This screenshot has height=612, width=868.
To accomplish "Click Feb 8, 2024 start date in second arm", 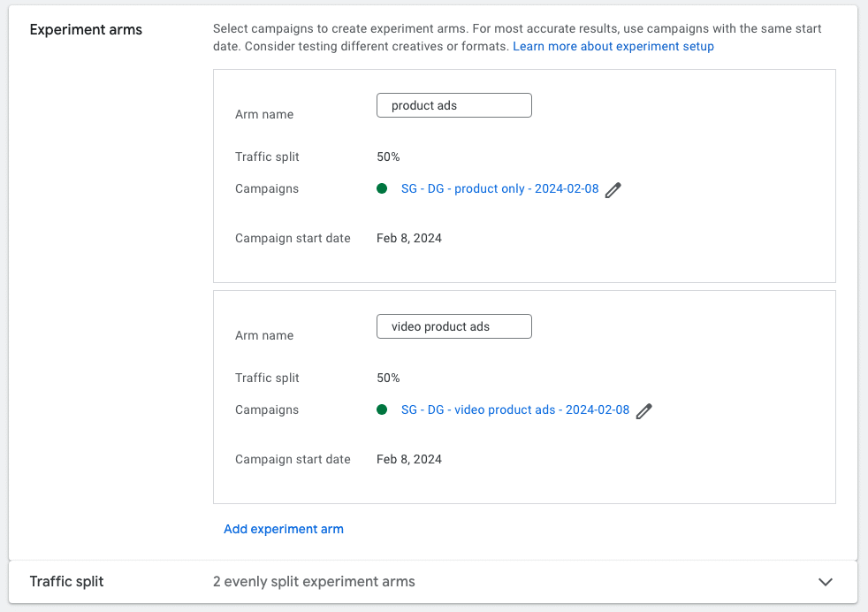I will 409,459.
